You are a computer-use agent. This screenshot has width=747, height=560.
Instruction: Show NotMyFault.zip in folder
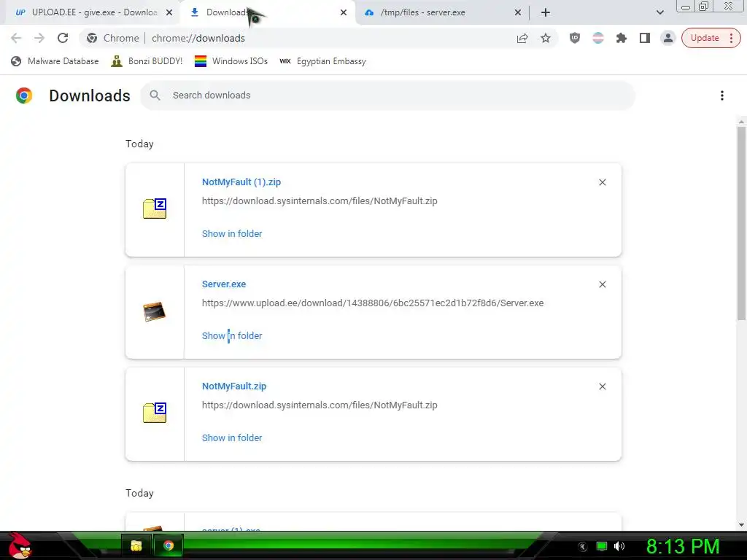[x=232, y=437]
